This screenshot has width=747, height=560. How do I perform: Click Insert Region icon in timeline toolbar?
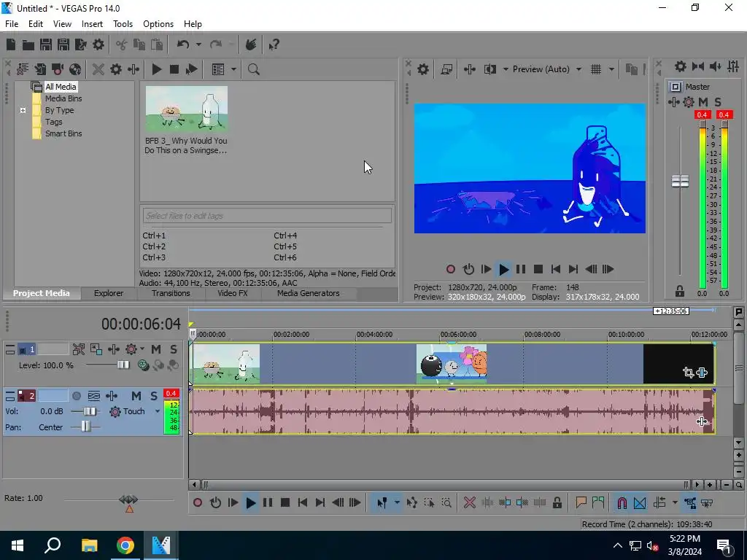[x=598, y=503]
